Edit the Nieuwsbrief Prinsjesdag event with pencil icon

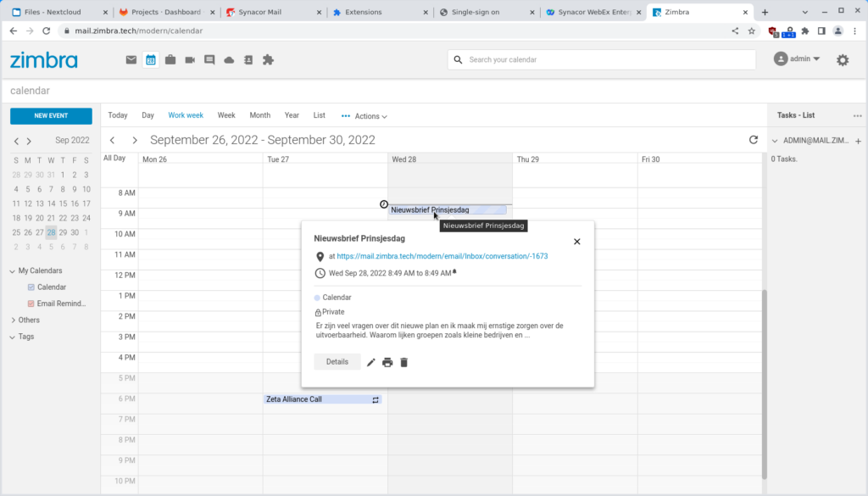[370, 361]
